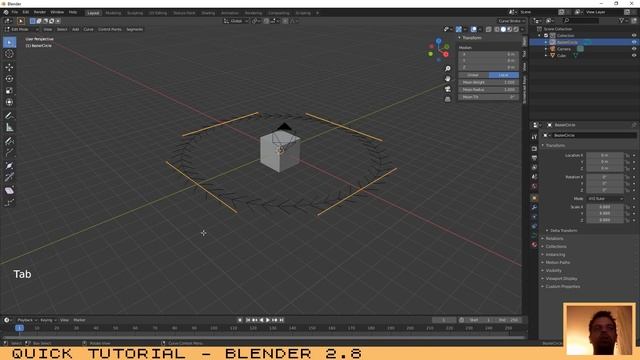The image size is (640, 360).
Task: Open the timeline Keying menu
Action: [48, 320]
